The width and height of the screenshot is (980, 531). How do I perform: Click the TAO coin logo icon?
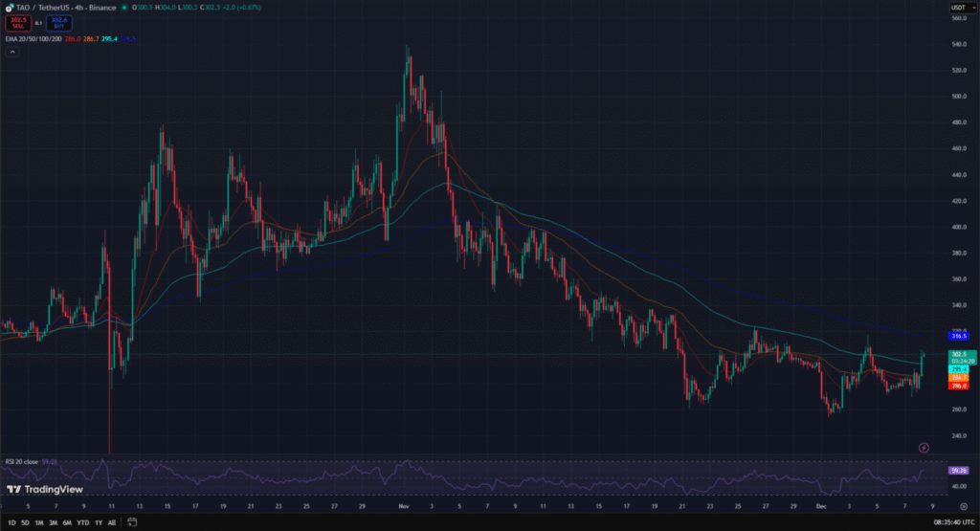(10, 8)
